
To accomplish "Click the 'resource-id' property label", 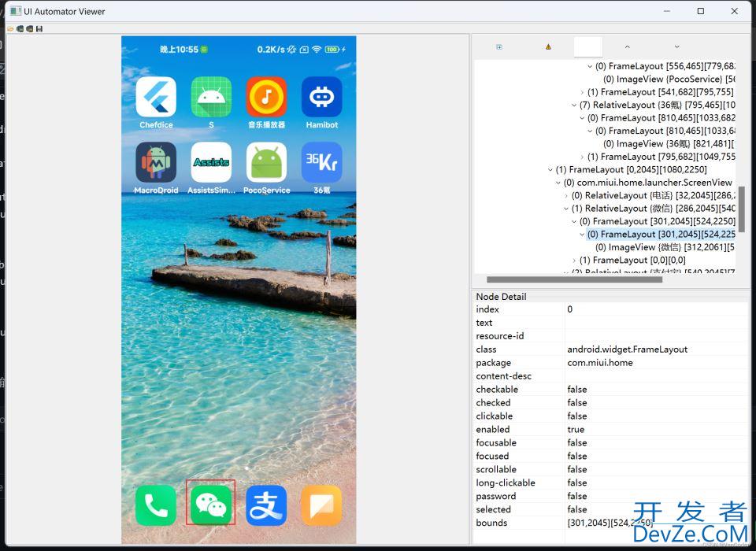I will pyautogui.click(x=500, y=336).
